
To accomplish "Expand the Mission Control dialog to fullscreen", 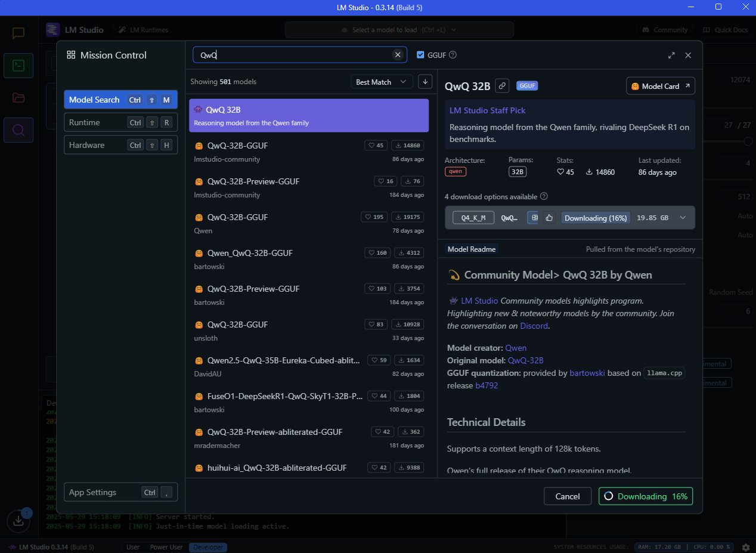I will [x=671, y=55].
